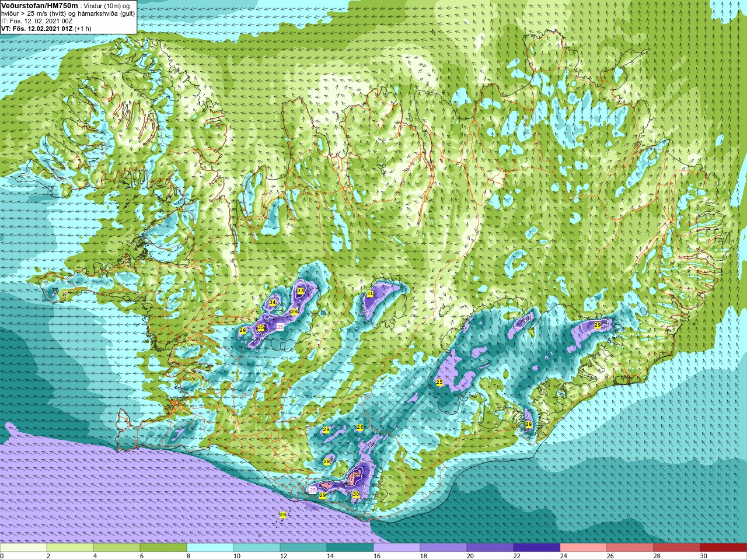This screenshot has width=747, height=560.
Task: Click the 29 label beside the yellow 26
Action: tap(326, 430)
